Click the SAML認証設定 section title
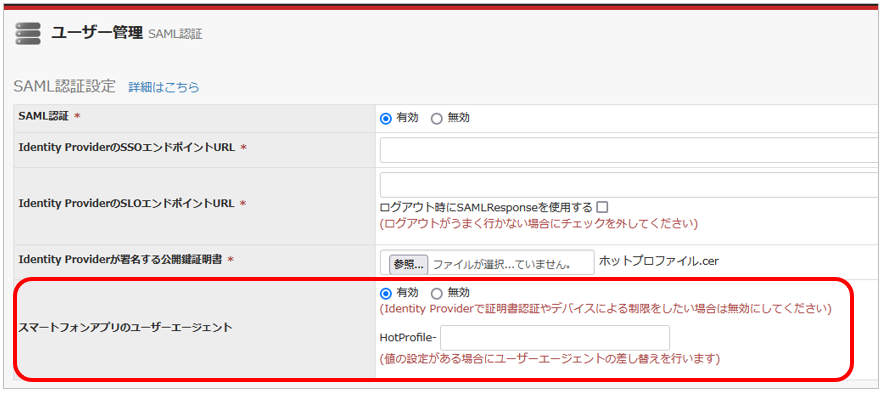 click(x=64, y=87)
